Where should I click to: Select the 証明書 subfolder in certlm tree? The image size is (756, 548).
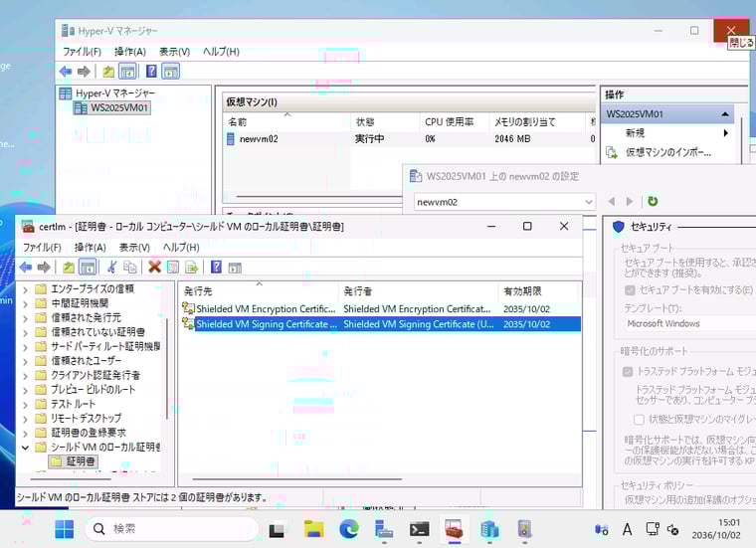click(74, 461)
